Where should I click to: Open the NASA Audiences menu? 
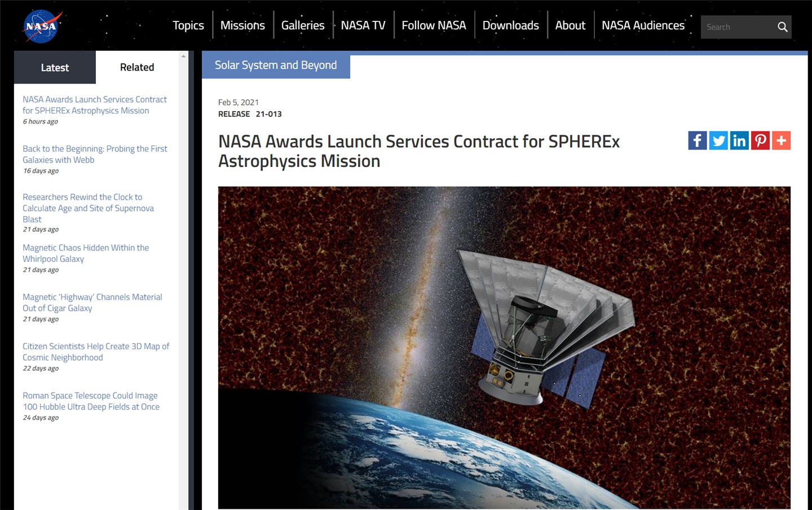[643, 25]
